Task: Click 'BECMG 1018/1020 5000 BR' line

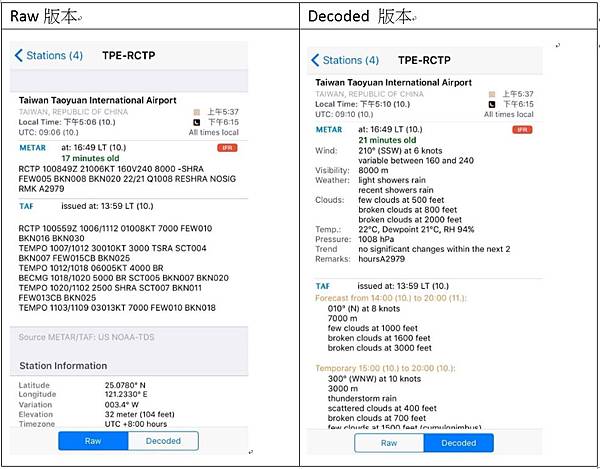Action: pyautogui.click(x=124, y=278)
